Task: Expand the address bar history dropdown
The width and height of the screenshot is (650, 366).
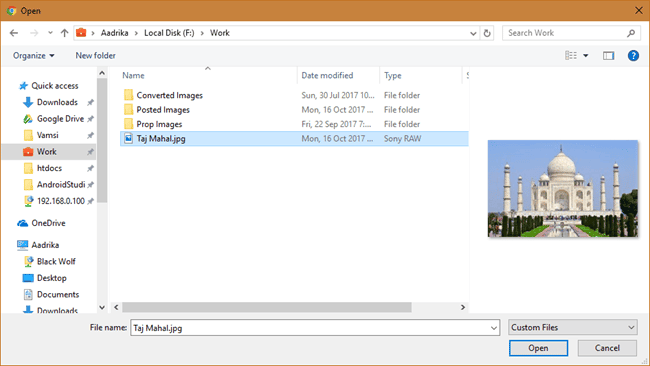Action: (x=473, y=33)
